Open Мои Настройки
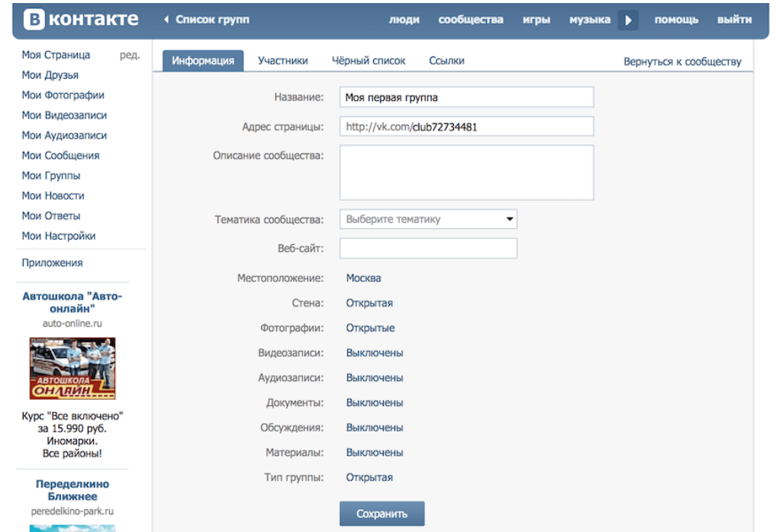The width and height of the screenshot is (776, 532). [x=59, y=236]
